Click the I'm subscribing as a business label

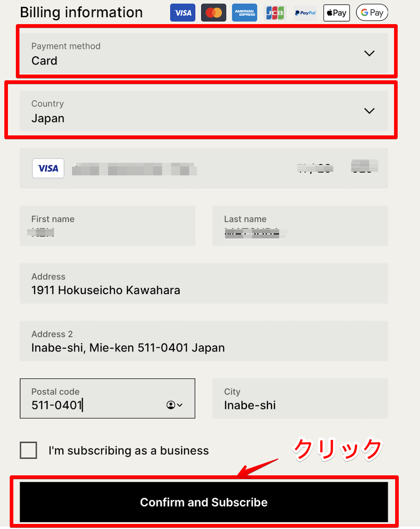[x=129, y=450]
